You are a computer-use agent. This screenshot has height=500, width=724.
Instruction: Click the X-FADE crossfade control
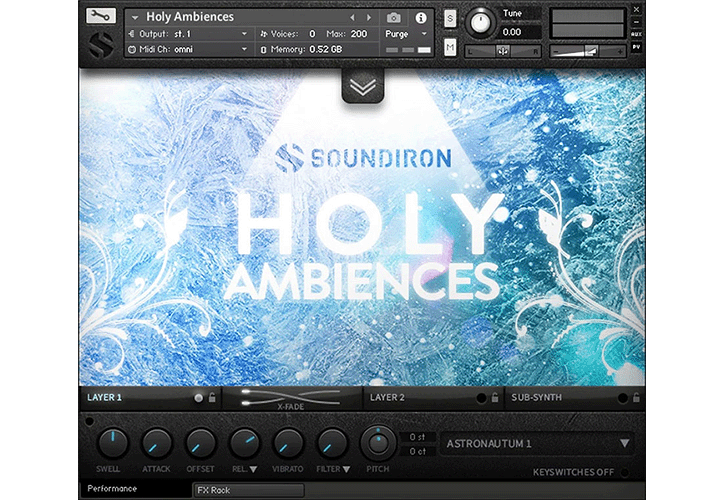point(291,398)
